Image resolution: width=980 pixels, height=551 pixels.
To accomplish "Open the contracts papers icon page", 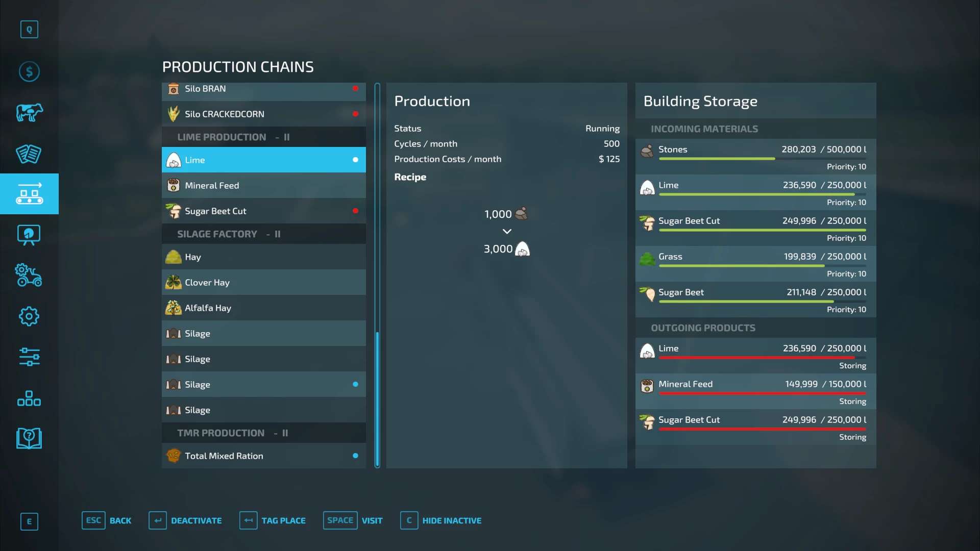I will coord(29,154).
